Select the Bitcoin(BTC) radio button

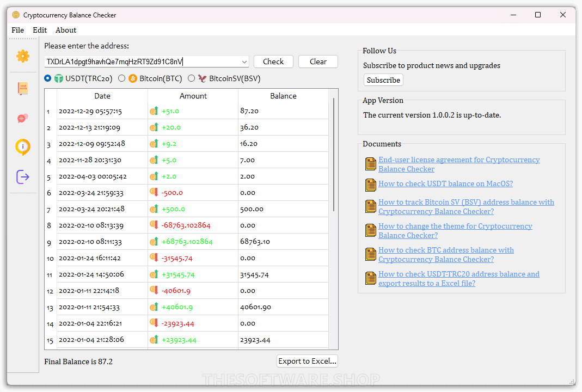tap(122, 78)
